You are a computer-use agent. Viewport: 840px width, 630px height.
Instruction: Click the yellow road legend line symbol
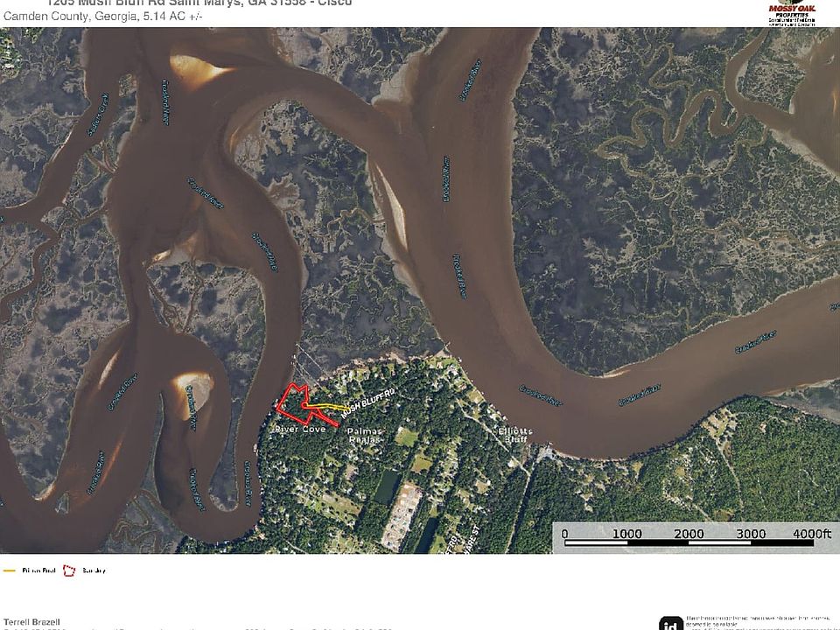[10, 570]
